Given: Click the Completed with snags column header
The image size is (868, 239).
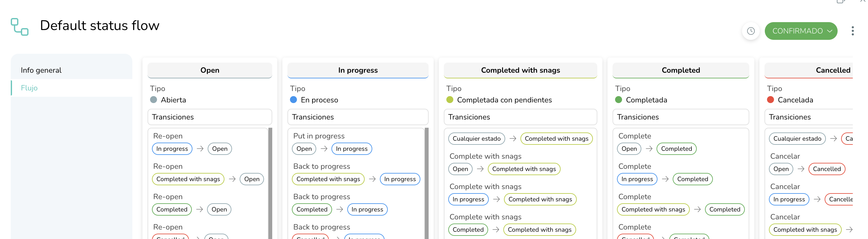Looking at the screenshot, I should (x=520, y=70).
